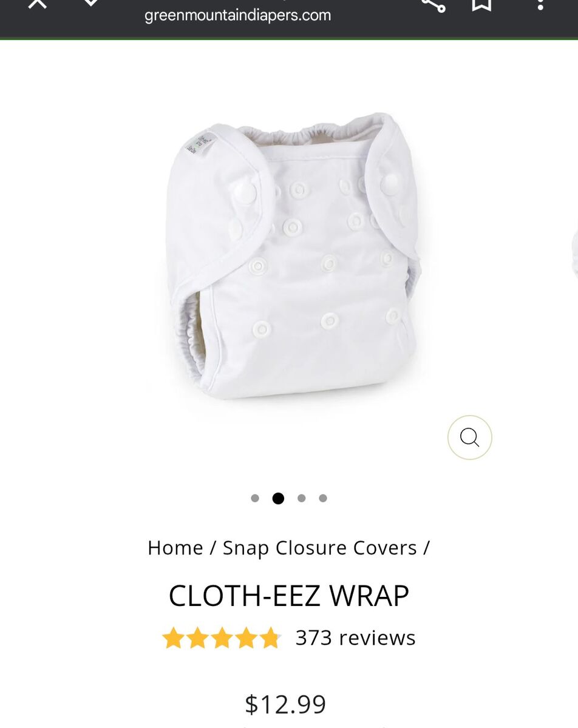Image resolution: width=578 pixels, height=728 pixels.
Task: Click the first yellow rating star
Action: tap(173, 638)
